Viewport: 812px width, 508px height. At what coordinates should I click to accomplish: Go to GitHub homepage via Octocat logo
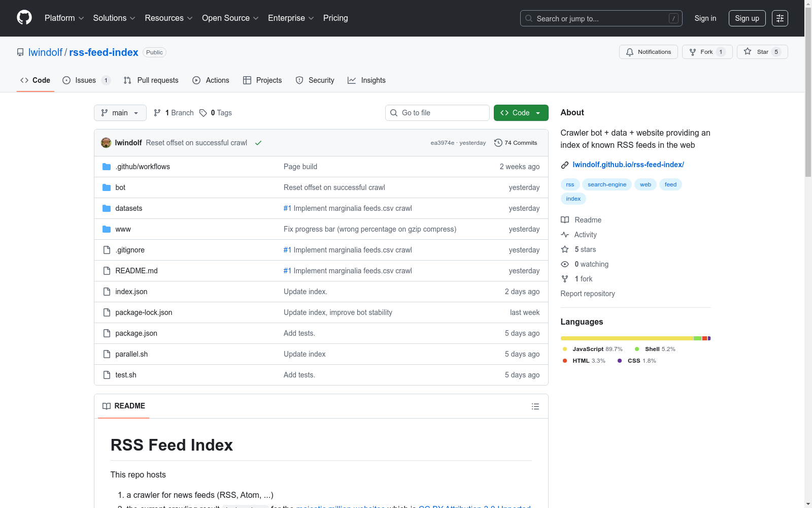[x=24, y=18]
